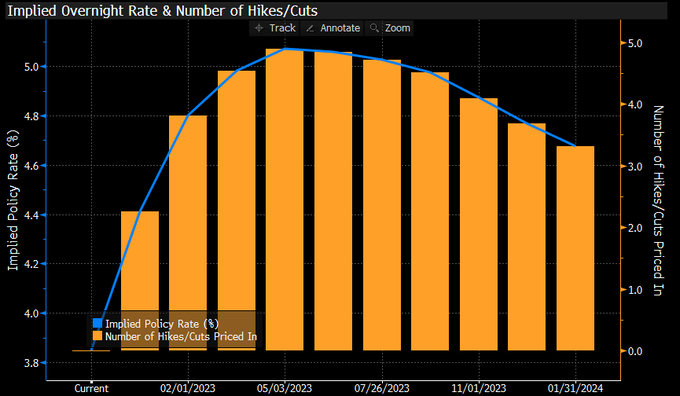This screenshot has width=680, height=396.
Task: Select the Zoom tool label
Action: [398, 28]
